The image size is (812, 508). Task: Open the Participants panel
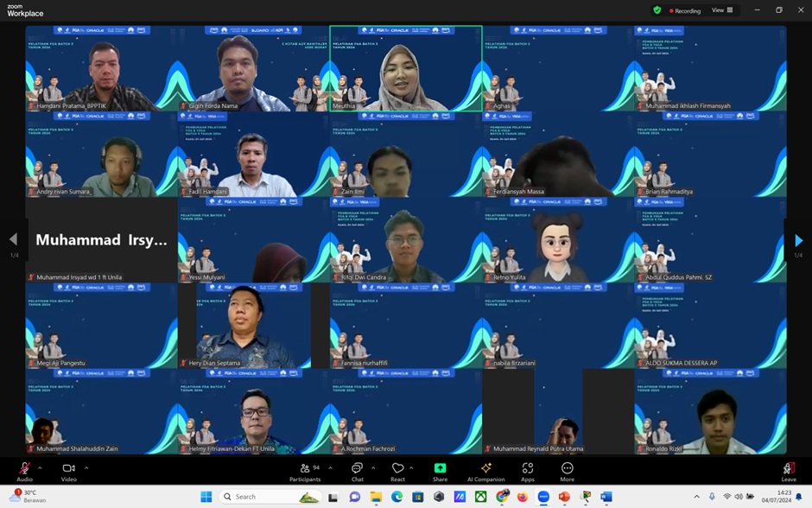pyautogui.click(x=304, y=469)
